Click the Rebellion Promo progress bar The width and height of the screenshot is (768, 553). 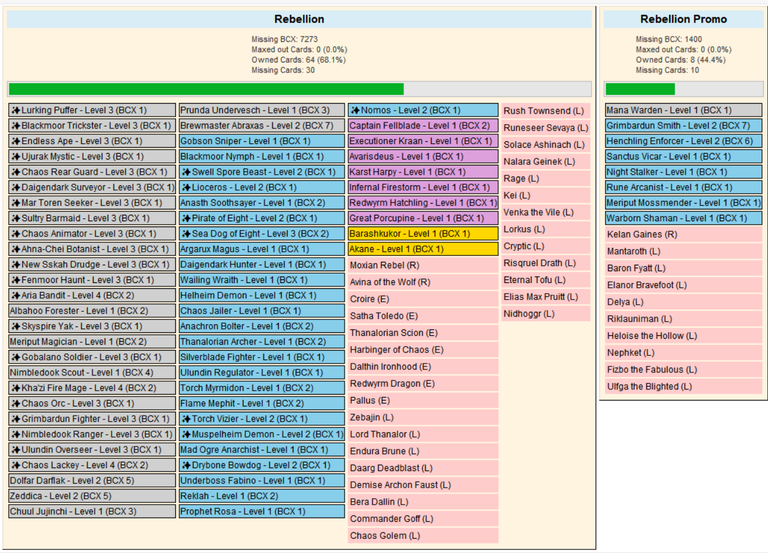683,89
